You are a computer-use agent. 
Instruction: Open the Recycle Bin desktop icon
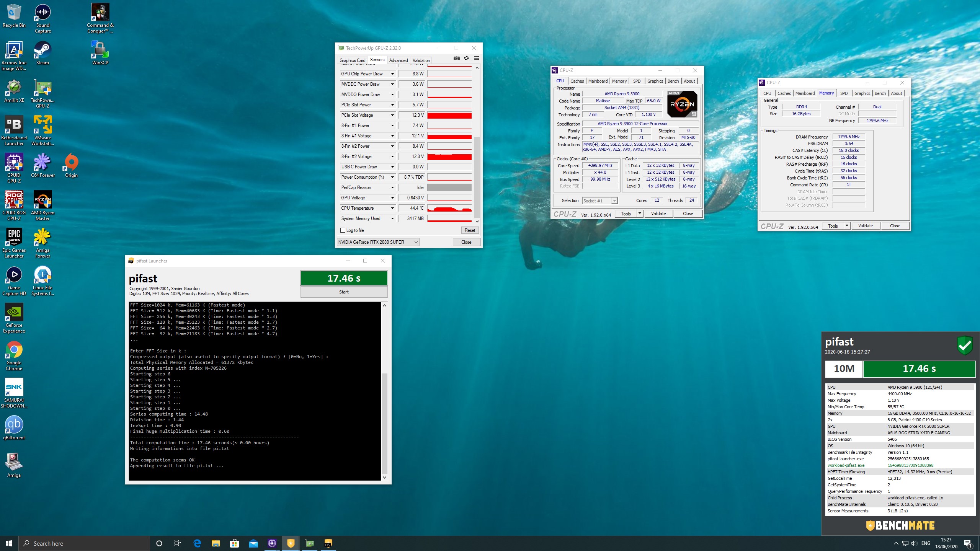[14, 16]
